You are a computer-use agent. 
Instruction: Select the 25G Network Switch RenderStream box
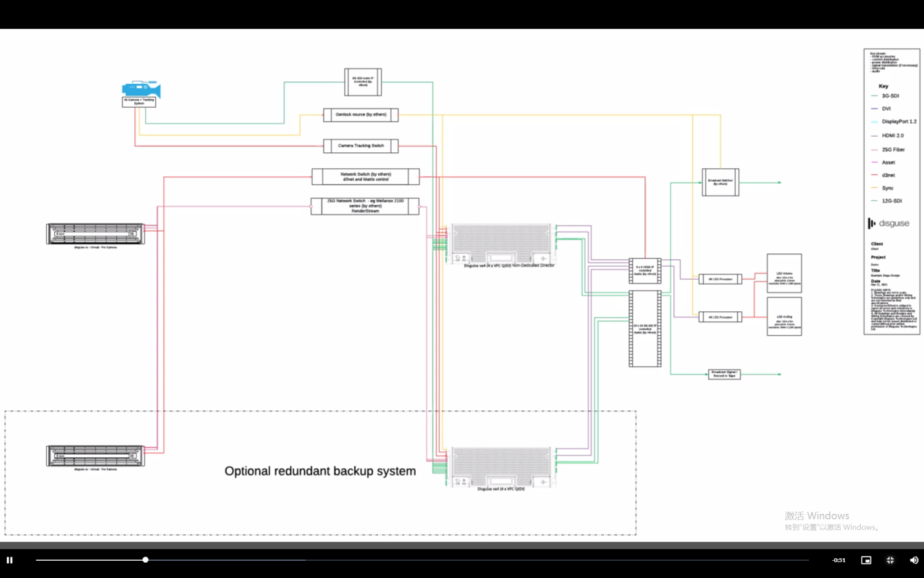(x=365, y=206)
